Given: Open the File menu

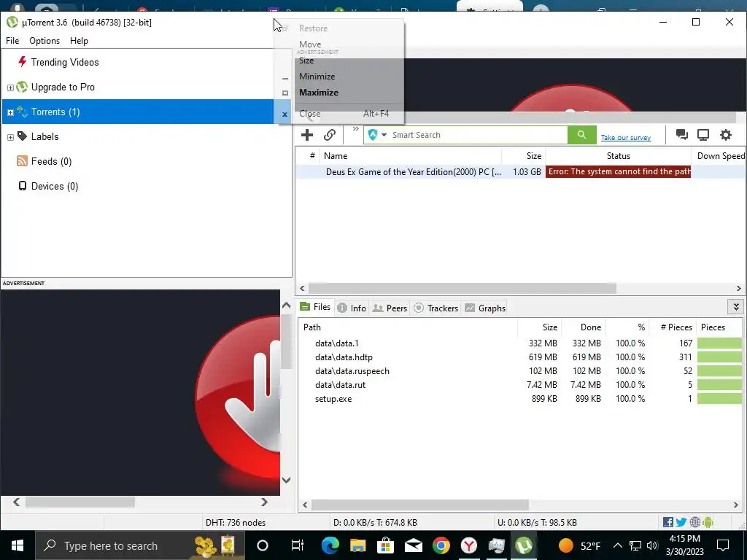Looking at the screenshot, I should pyautogui.click(x=12, y=41).
